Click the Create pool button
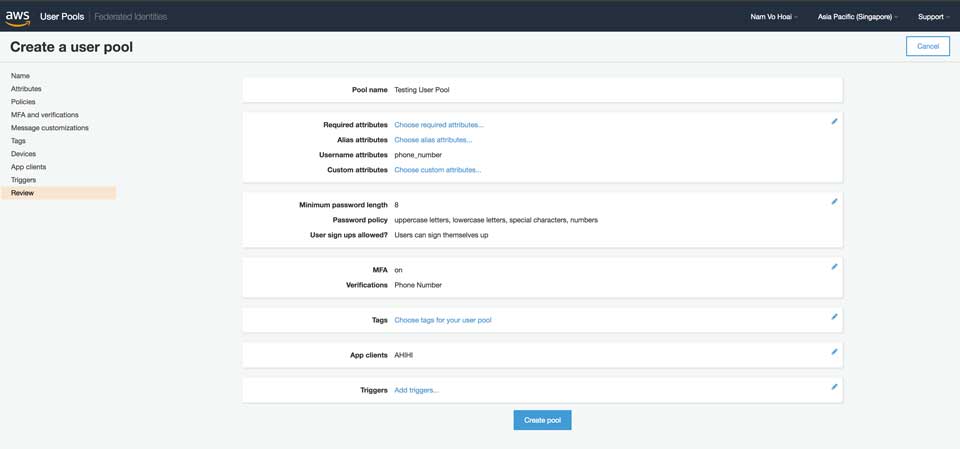 coord(542,420)
